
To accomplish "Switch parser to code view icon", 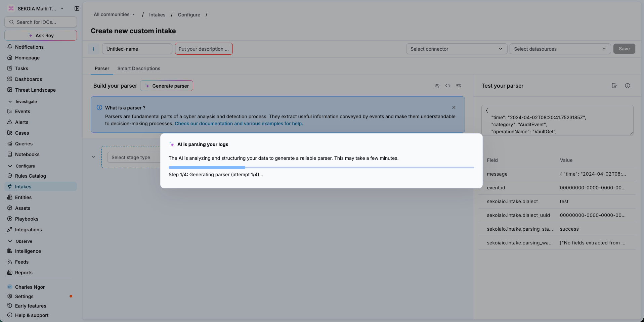I will coord(448,86).
